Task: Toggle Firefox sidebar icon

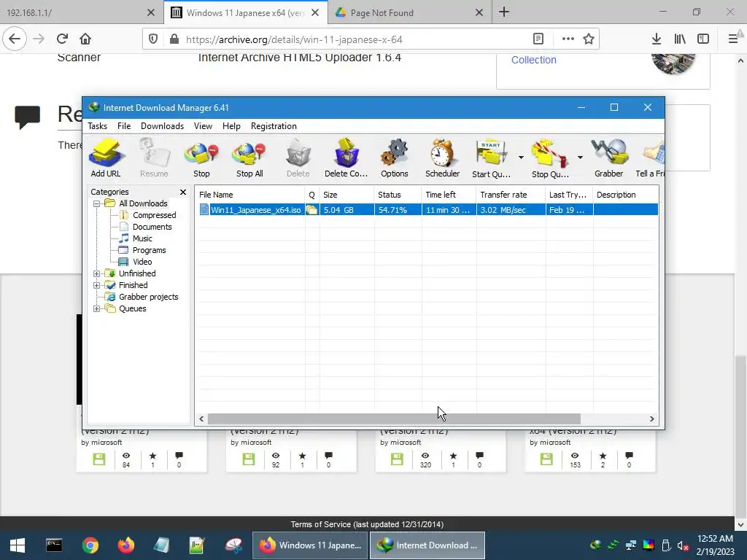Action: 703,39
